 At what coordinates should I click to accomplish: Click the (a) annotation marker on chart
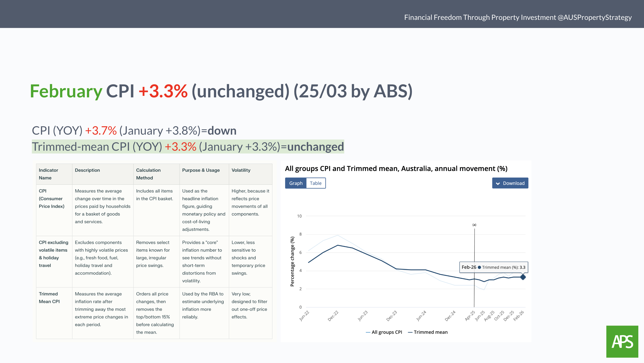(x=474, y=225)
